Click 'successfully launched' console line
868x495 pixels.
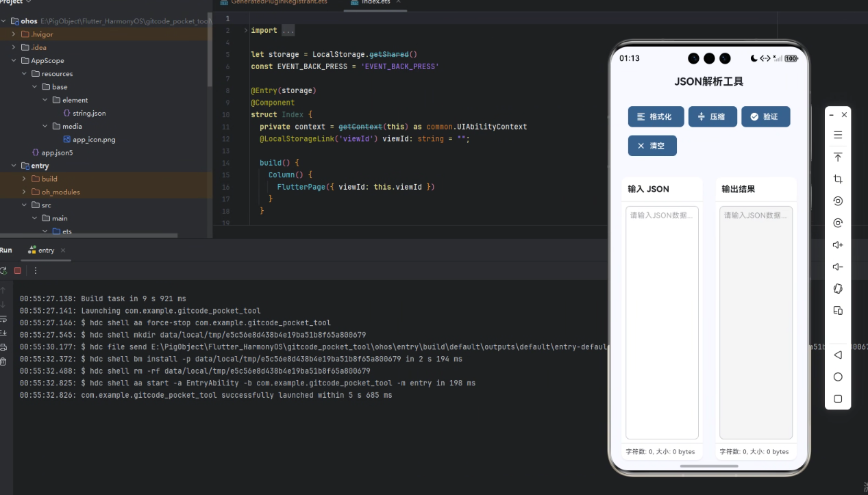tap(206, 395)
